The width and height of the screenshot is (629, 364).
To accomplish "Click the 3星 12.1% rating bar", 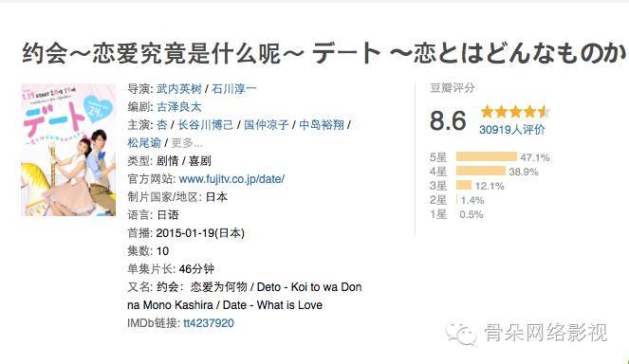I will (x=464, y=185).
